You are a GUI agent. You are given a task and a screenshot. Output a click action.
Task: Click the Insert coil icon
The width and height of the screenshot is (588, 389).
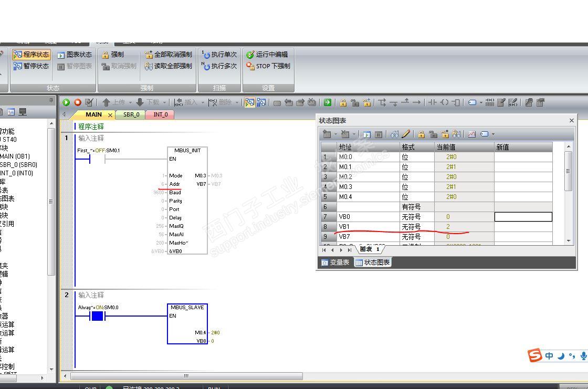point(444,102)
